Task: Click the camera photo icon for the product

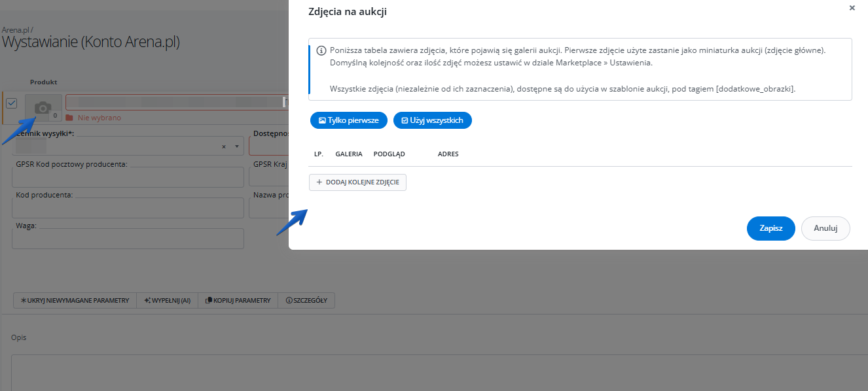Action: point(43,108)
